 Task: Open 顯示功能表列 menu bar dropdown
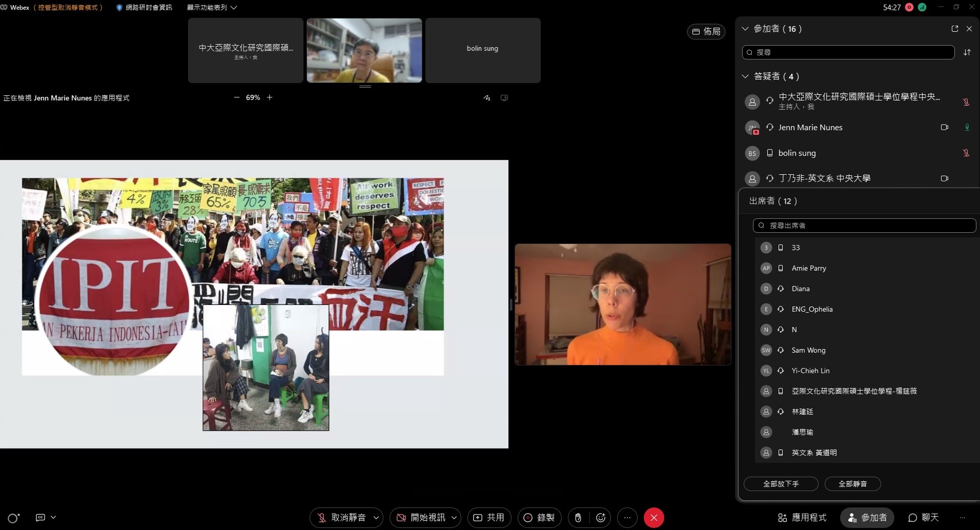pyautogui.click(x=212, y=8)
